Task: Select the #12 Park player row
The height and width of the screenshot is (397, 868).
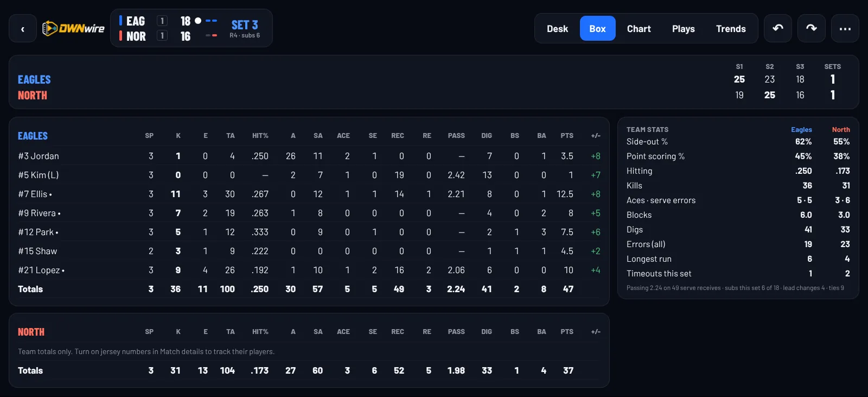Action: 309,232
